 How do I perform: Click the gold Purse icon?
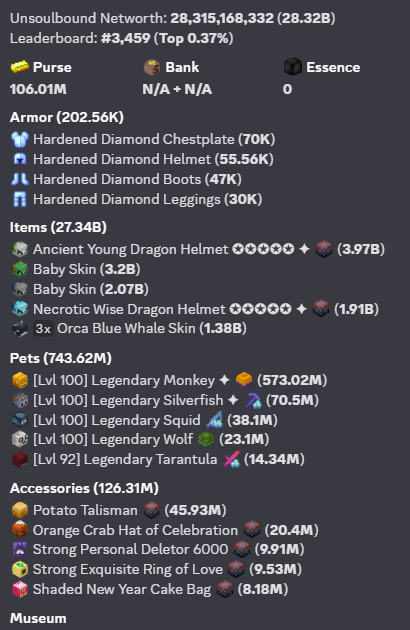[20, 67]
